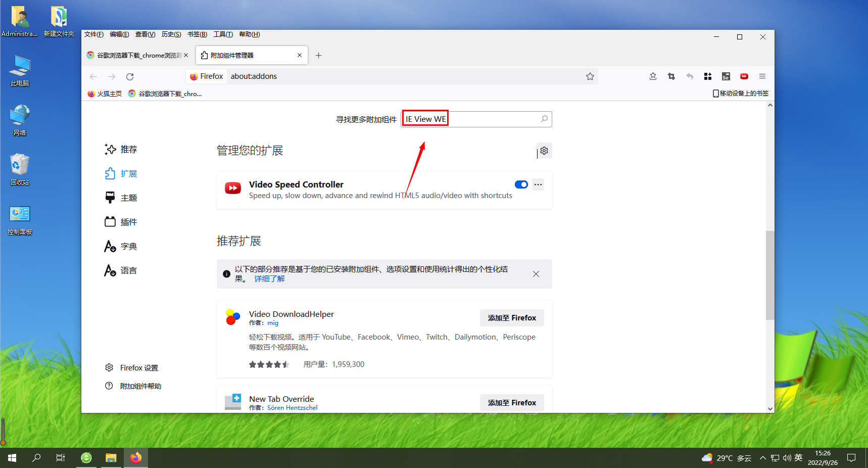Click the page vertical scrollbar thumb

click(770, 275)
